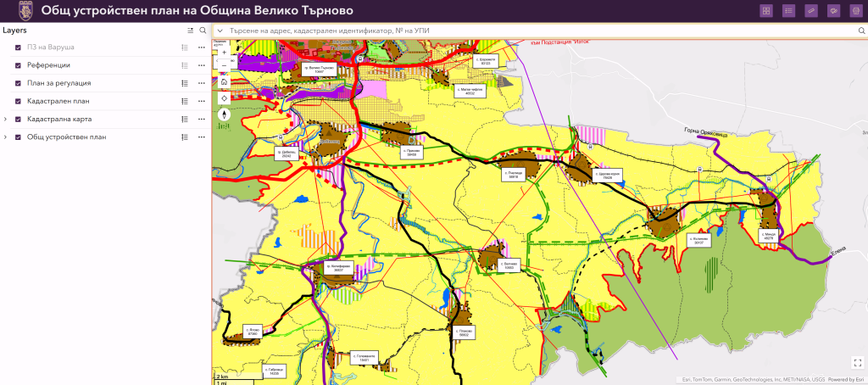The image size is (868, 385).
Task: Toggle visibility of ПЗ на Варуша layer
Action: coord(19,47)
